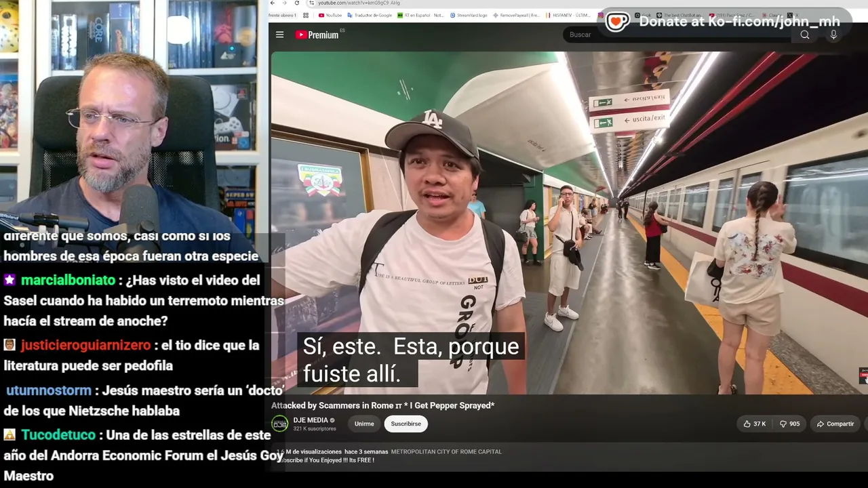Click chat username justicieroguiarnizero
The width and height of the screenshot is (868, 488).
[85, 345]
